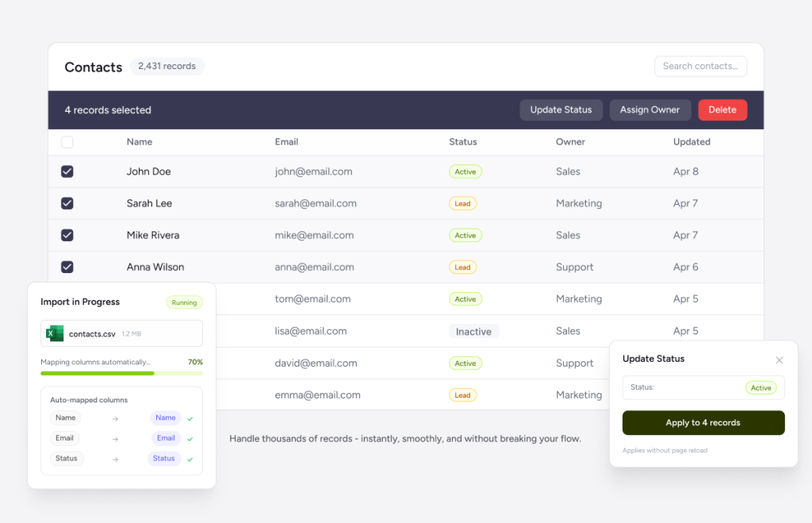Uncheck the Sarah Lee row checkbox
The height and width of the screenshot is (523, 812).
tap(67, 203)
